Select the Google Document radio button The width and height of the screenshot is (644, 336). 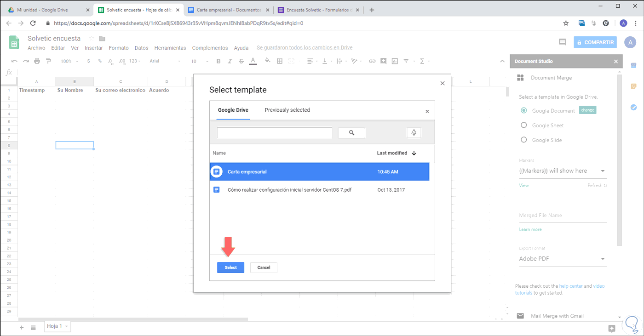523,110
